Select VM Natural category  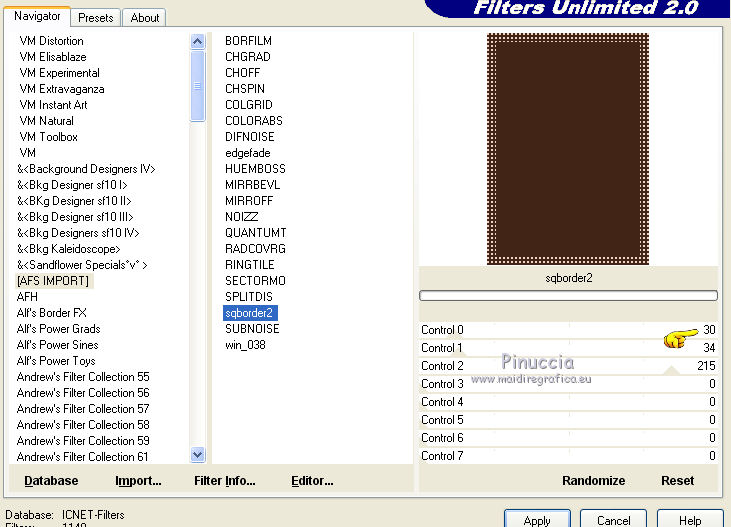point(46,121)
